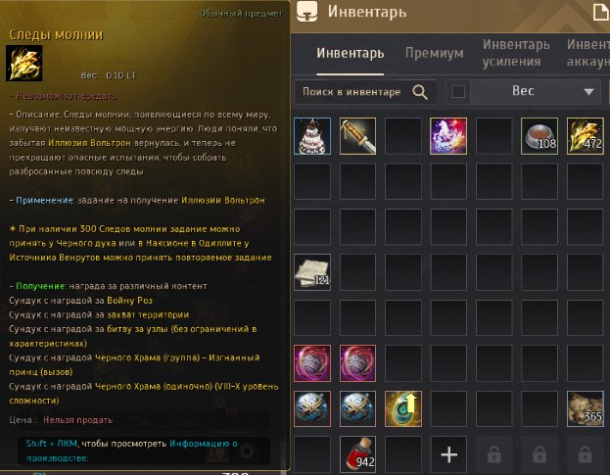Focus the Поиск в инвентаре search field

point(365,92)
